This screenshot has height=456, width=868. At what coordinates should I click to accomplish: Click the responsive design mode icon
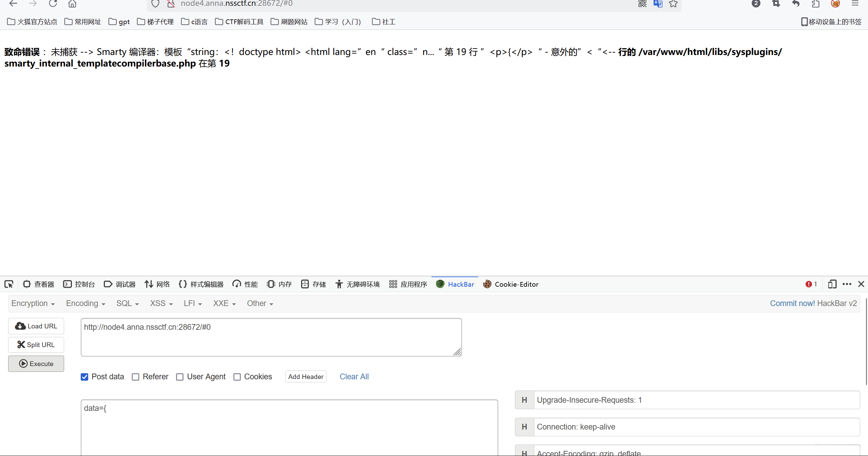pos(832,284)
